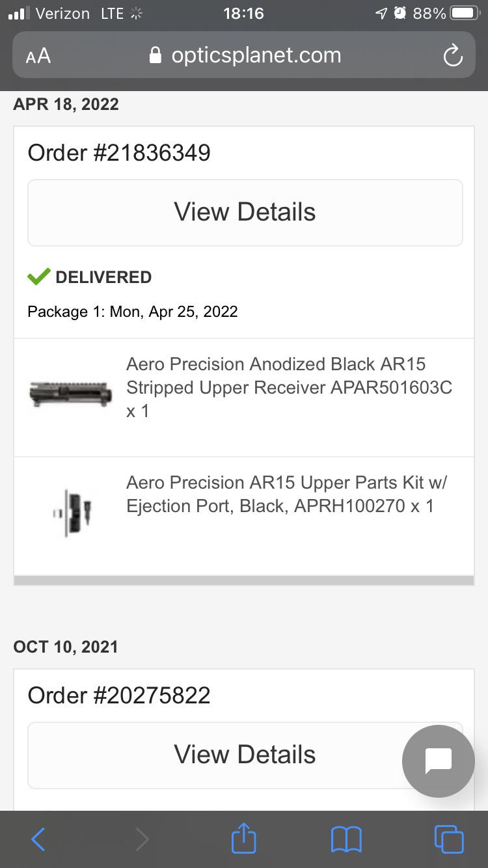
Task: Open the Safari share sheet icon
Action: tap(244, 838)
